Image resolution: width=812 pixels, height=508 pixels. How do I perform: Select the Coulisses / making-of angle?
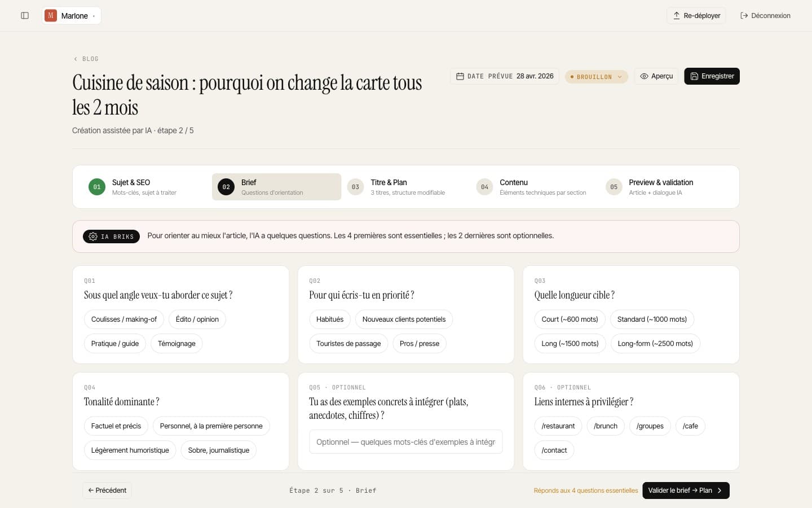point(124,319)
